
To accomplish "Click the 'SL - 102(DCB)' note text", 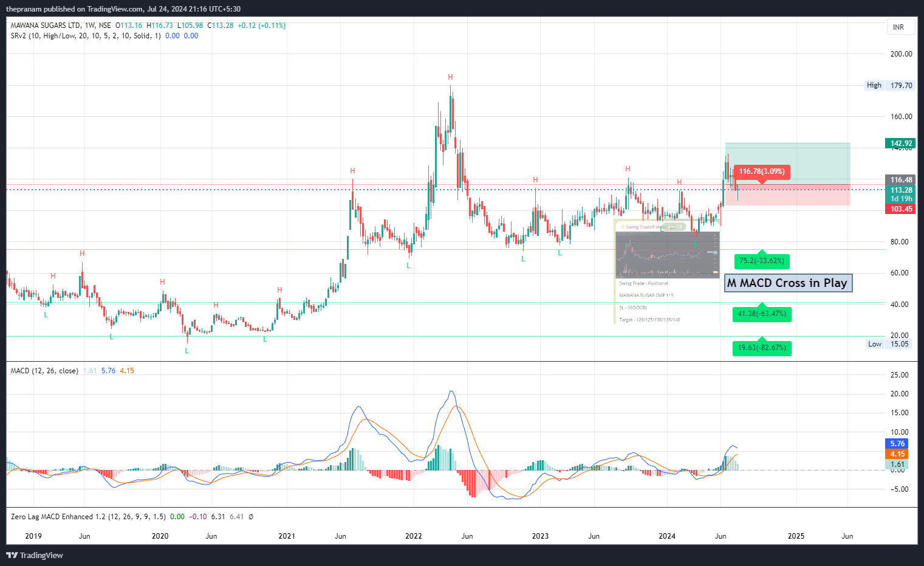I will click(633, 308).
